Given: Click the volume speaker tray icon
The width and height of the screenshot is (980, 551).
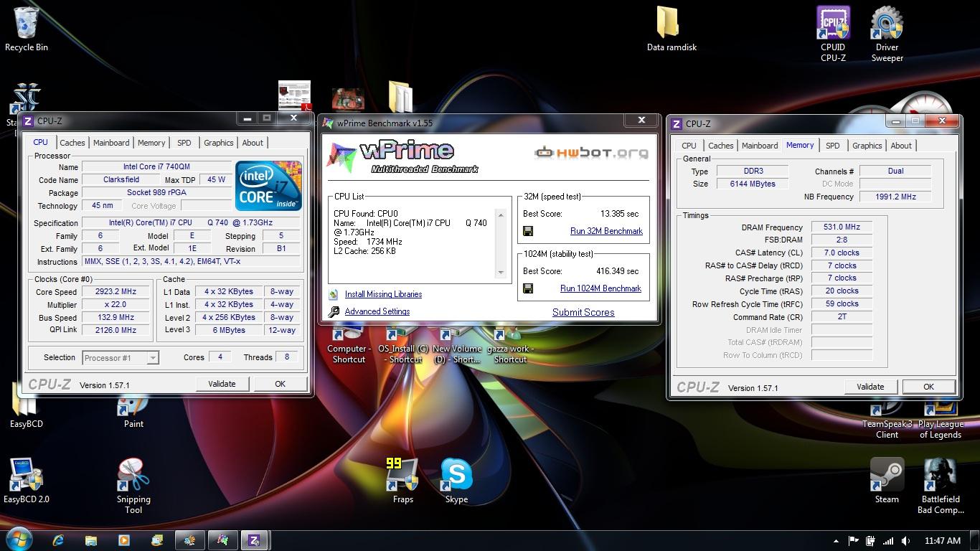Looking at the screenshot, I should pyautogui.click(x=906, y=541).
